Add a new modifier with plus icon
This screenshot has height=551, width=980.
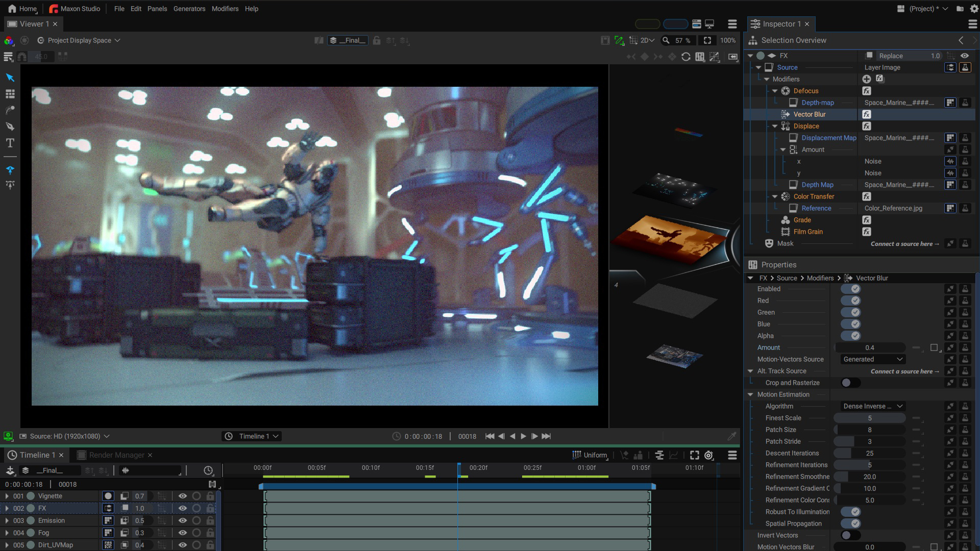866,79
